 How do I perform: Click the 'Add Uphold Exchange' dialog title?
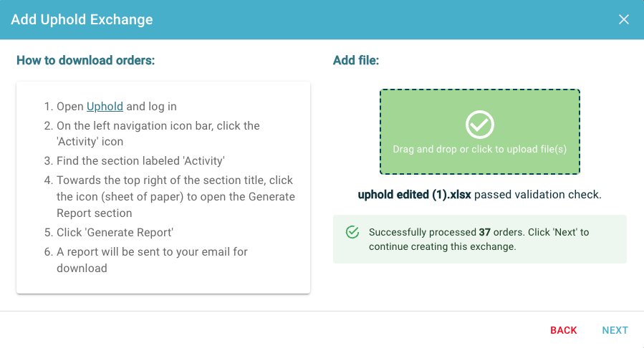pyautogui.click(x=82, y=19)
